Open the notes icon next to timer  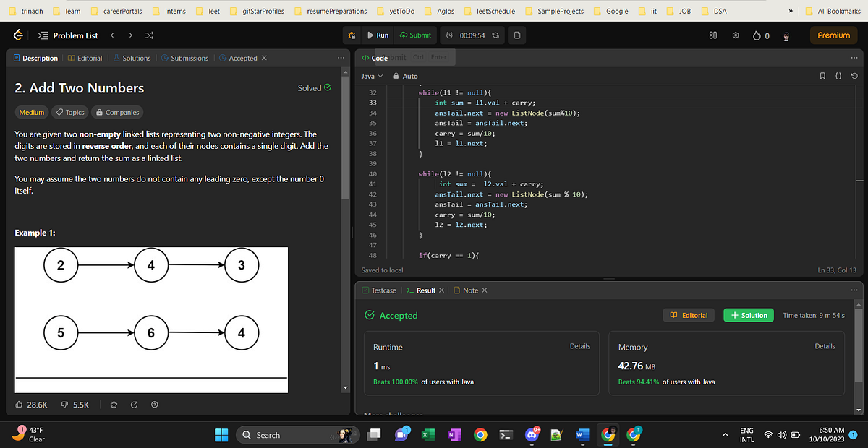tap(516, 35)
